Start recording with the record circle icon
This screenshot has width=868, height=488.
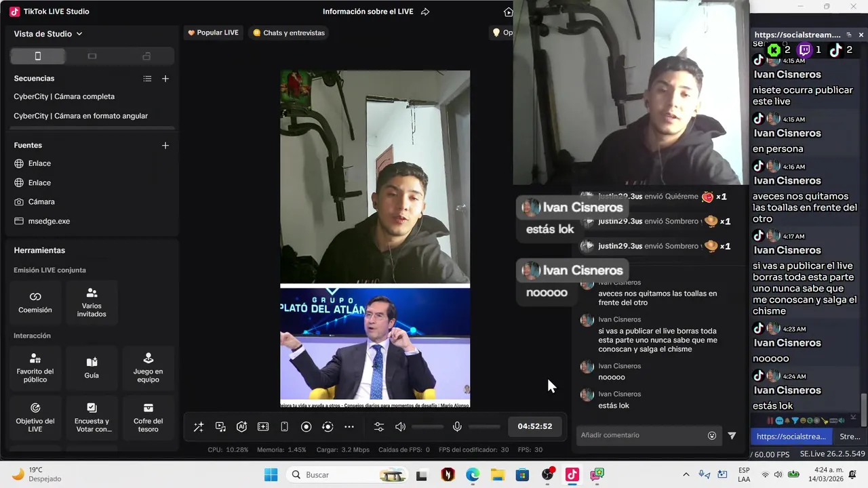point(306,427)
